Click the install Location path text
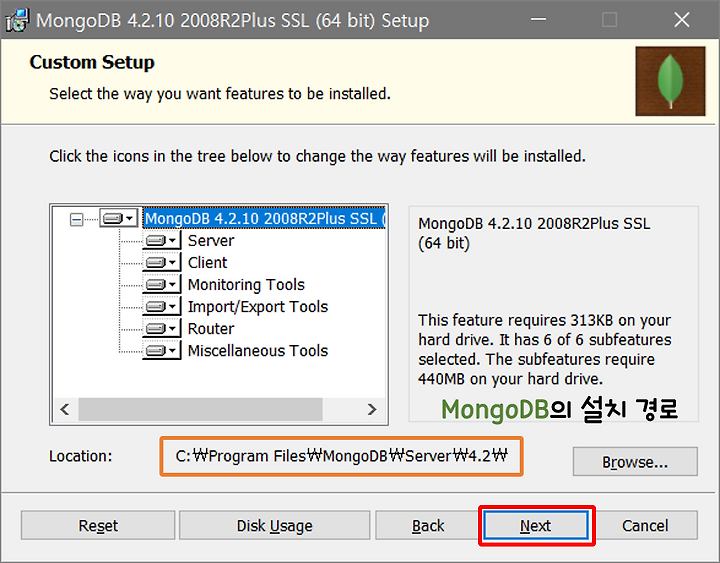This screenshot has height=563, width=720. pos(341,456)
